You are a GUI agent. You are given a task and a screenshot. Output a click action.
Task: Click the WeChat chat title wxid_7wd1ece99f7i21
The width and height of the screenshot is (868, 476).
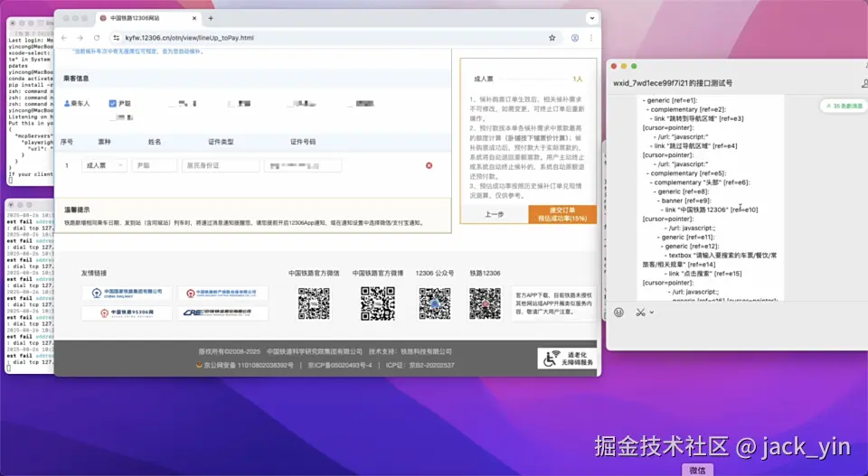coord(673,83)
